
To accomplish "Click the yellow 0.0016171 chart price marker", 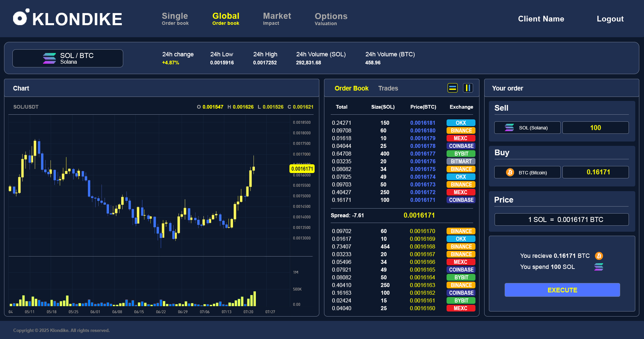I will click(302, 169).
